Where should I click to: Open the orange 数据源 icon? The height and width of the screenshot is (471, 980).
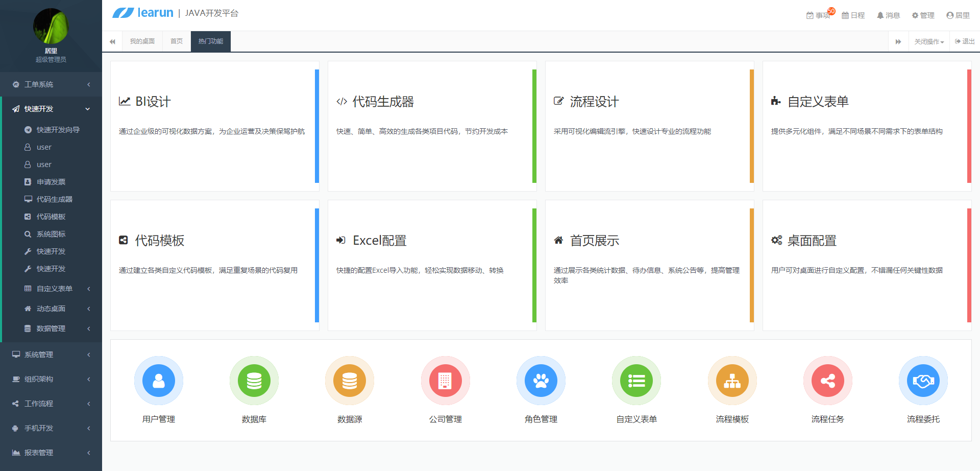pyautogui.click(x=349, y=381)
